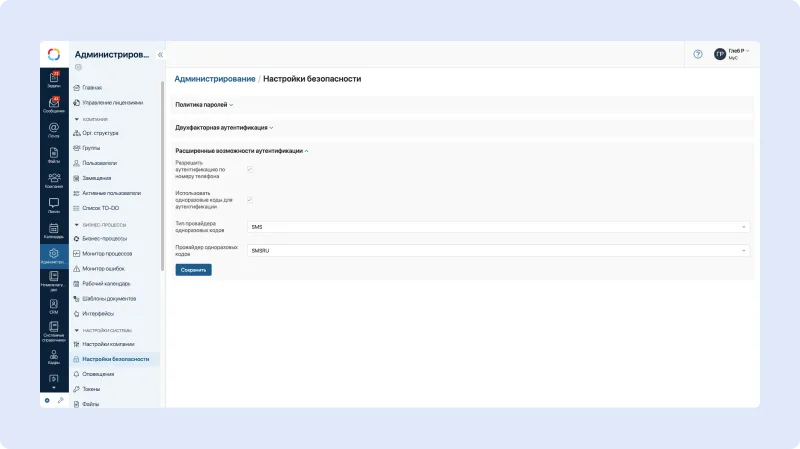Follow Администрирование breadcrumb link

pyautogui.click(x=215, y=79)
